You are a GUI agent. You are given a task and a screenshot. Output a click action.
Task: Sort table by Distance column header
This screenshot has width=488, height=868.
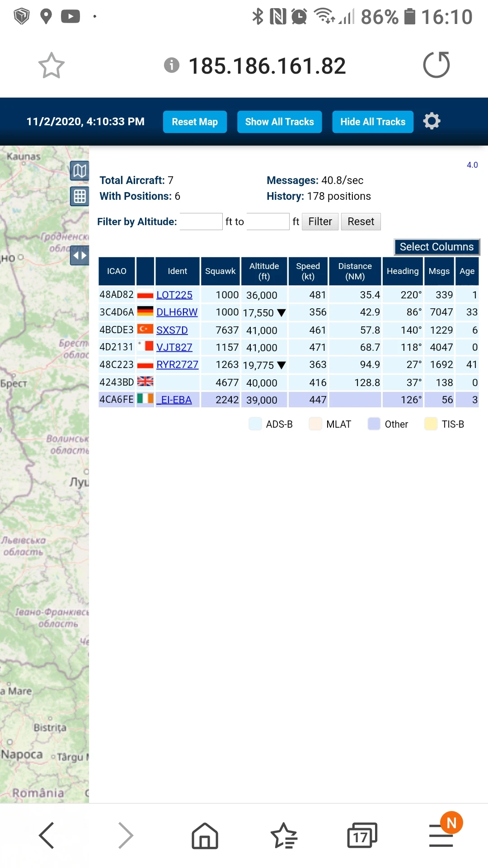click(x=355, y=271)
